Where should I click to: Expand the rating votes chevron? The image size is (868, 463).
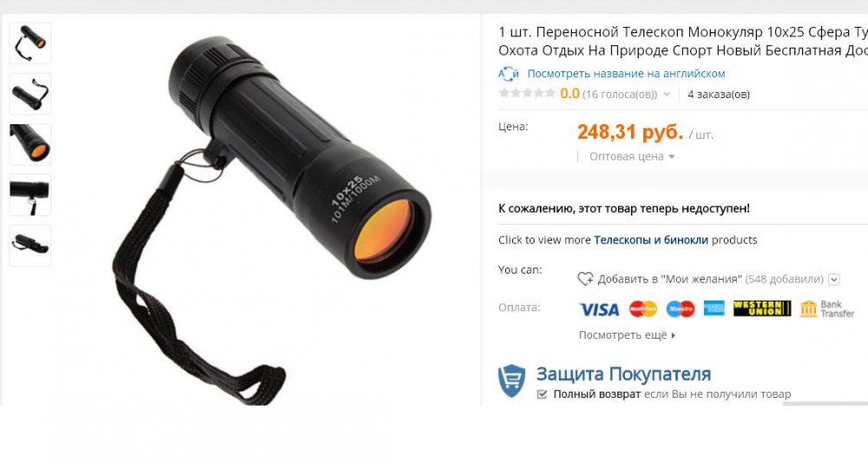667,94
